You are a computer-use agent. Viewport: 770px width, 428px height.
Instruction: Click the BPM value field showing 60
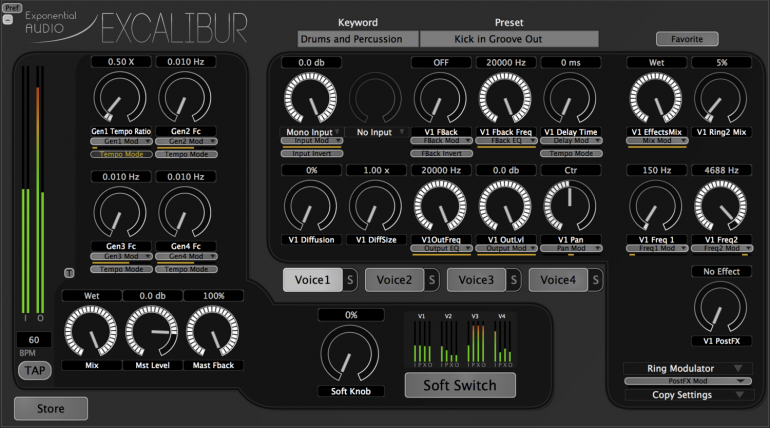[x=33, y=340]
